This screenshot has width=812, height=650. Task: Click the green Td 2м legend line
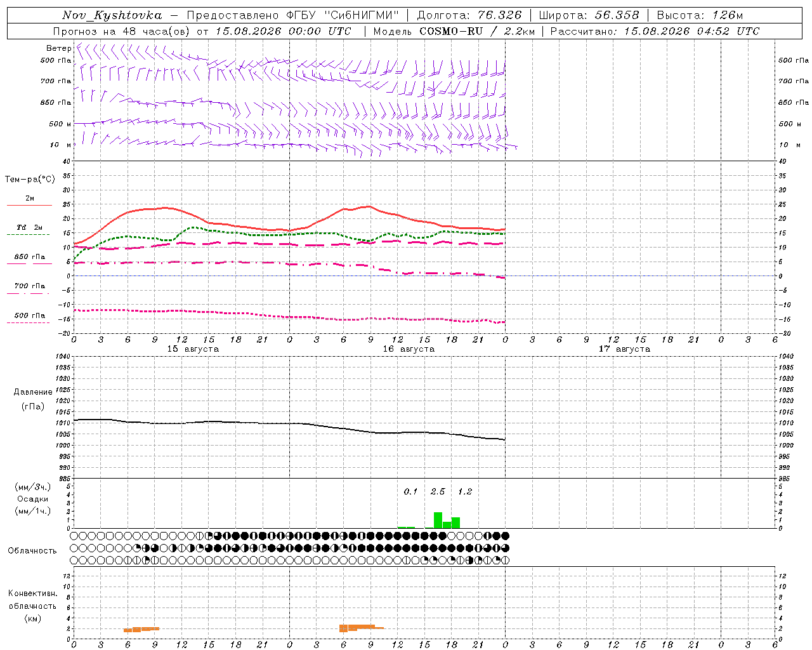point(28,235)
